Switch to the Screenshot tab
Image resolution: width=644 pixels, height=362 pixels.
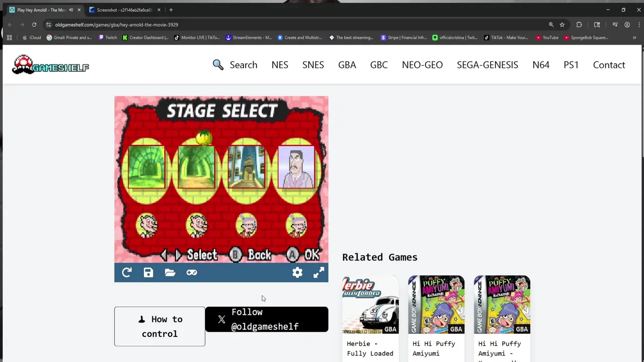coord(124,10)
